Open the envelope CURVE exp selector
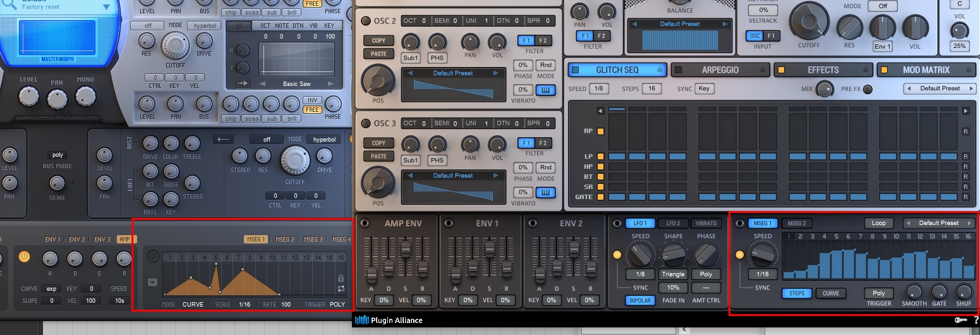The height and width of the screenshot is (335, 980). click(x=51, y=289)
